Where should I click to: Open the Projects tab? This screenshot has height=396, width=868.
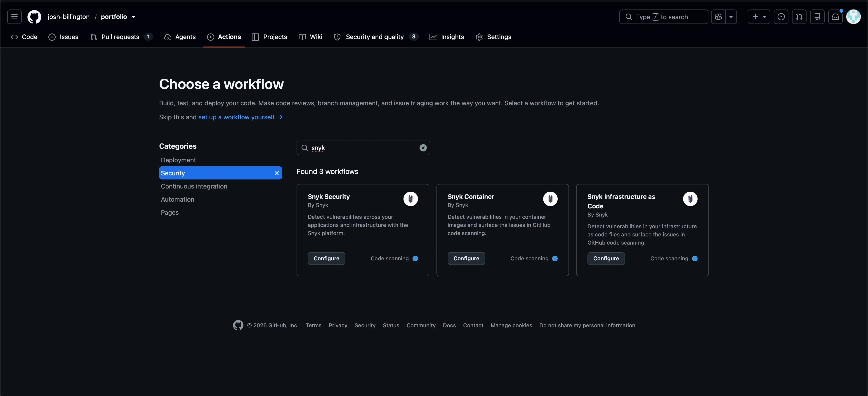pyautogui.click(x=270, y=37)
